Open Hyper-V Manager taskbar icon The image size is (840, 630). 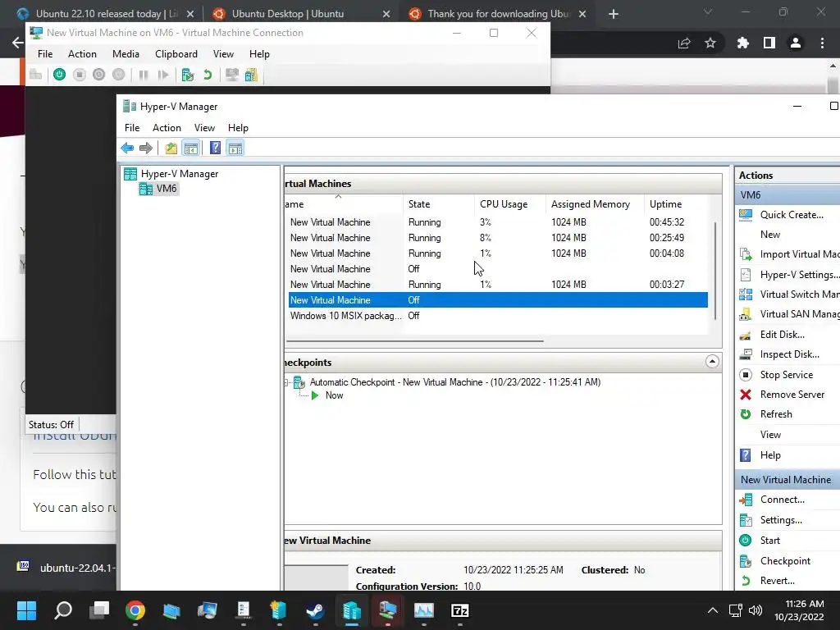[351, 610]
